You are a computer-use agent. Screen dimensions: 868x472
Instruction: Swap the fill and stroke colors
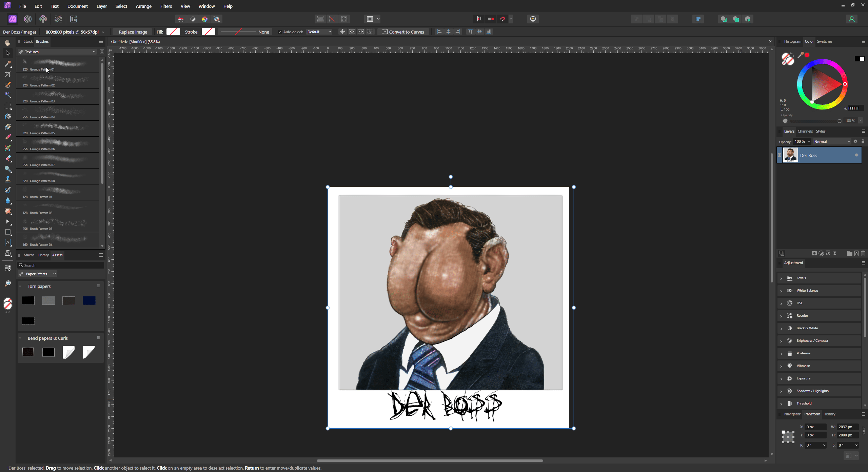tap(792, 54)
